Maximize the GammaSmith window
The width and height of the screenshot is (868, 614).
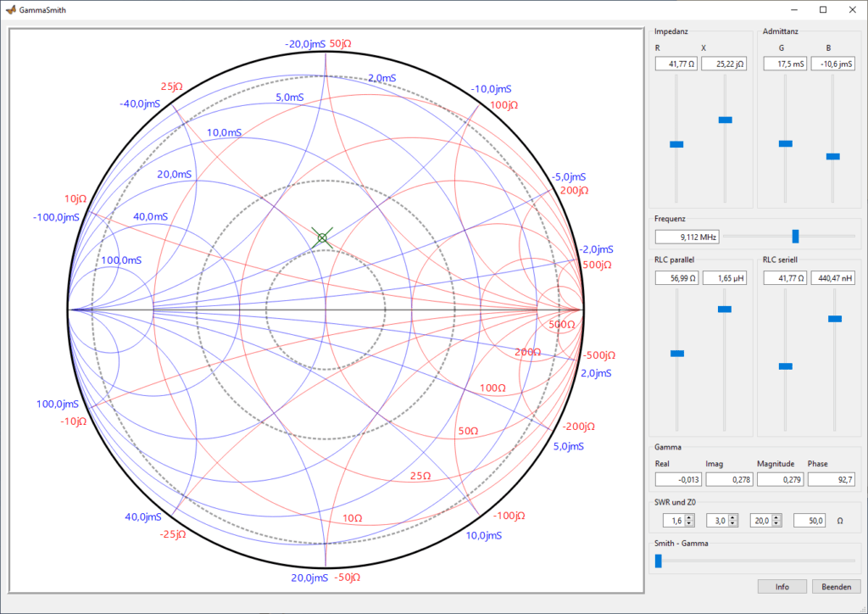(x=823, y=10)
